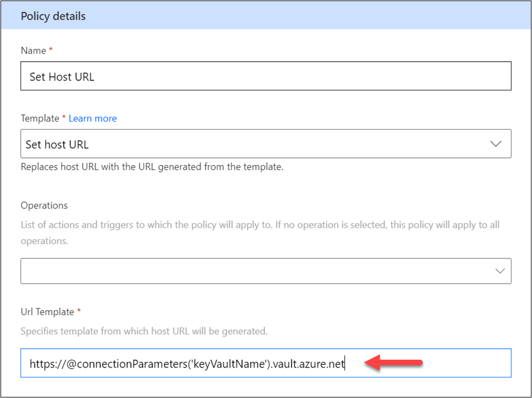Viewport: 532px width, 398px height.
Task: Click the Name field containing Set Host URL
Action: tap(265, 77)
